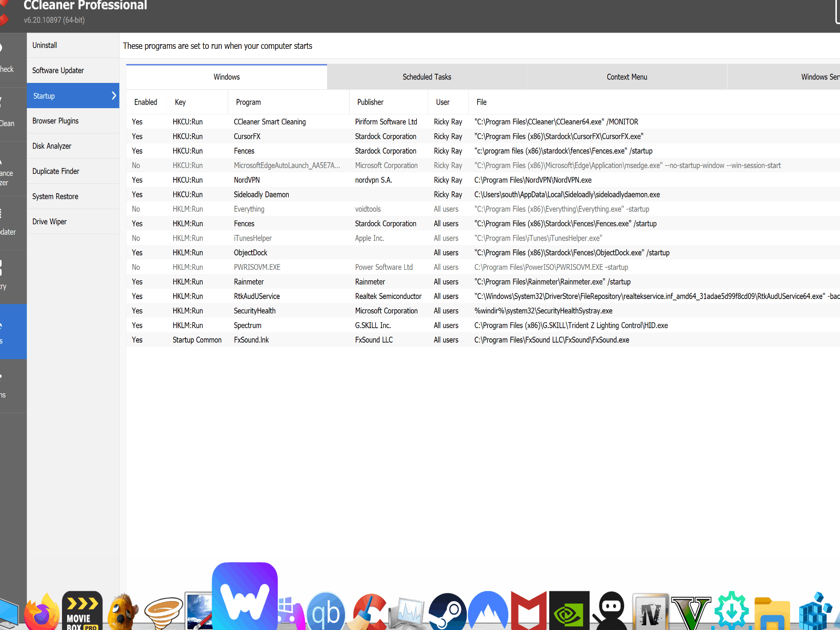Click the Spectrum program entry
The width and height of the screenshot is (840, 630).
483,325
